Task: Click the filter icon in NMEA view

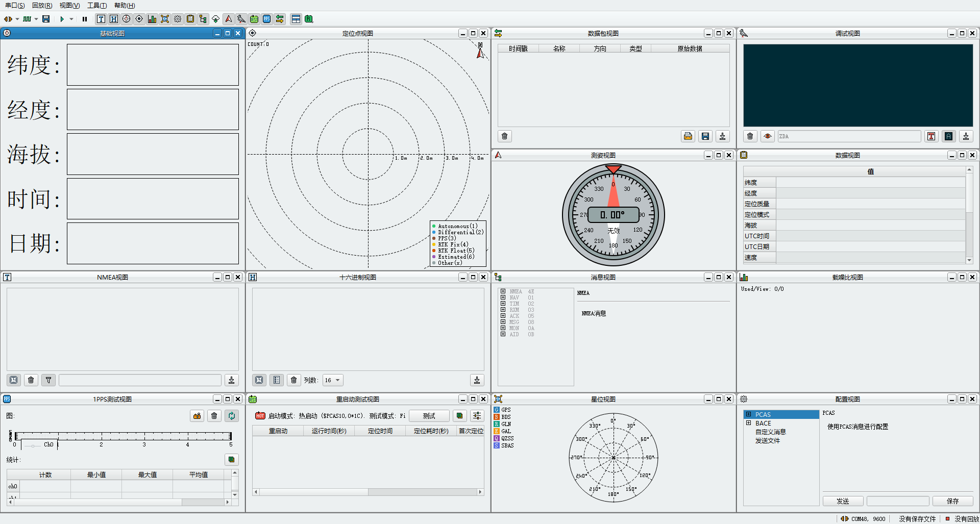Action: 48,380
